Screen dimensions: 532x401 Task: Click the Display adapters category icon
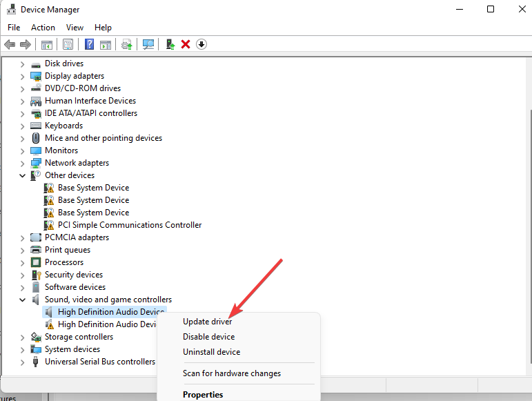(x=36, y=77)
